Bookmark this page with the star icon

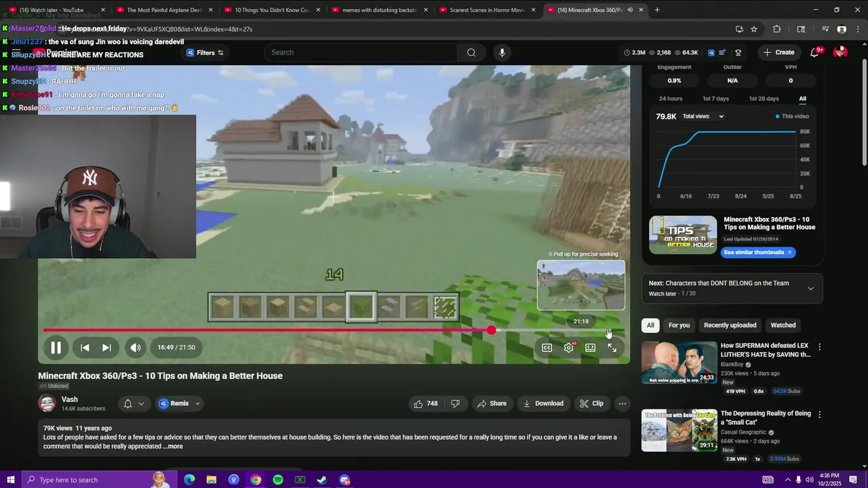[754, 29]
